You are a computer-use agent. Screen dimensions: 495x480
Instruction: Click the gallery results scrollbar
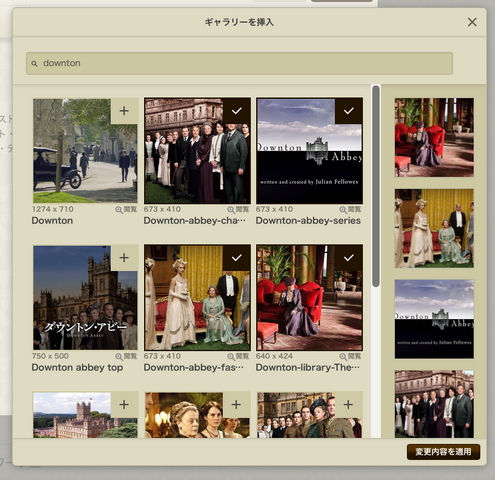coord(376,186)
